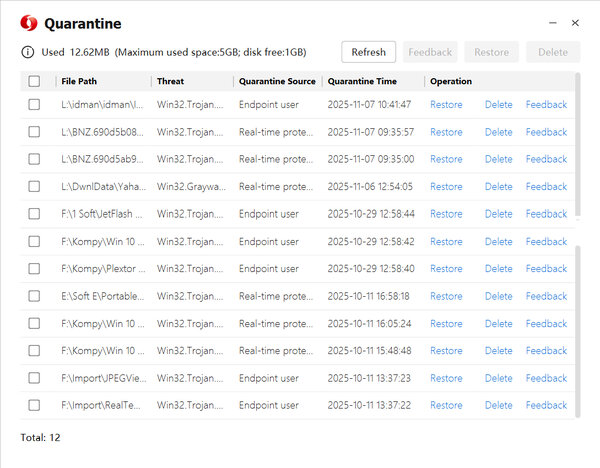Click the Refresh button
This screenshot has width=600, height=468.
point(368,52)
